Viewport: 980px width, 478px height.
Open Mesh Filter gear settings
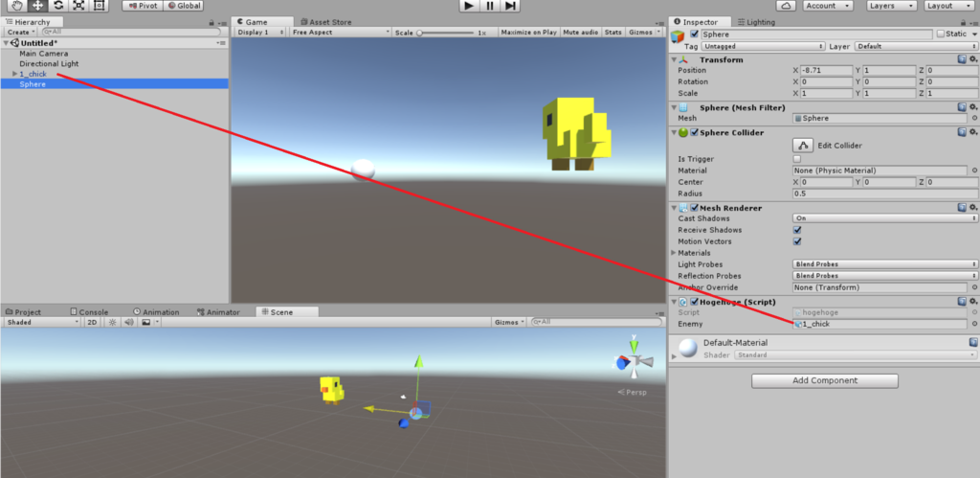(973, 107)
